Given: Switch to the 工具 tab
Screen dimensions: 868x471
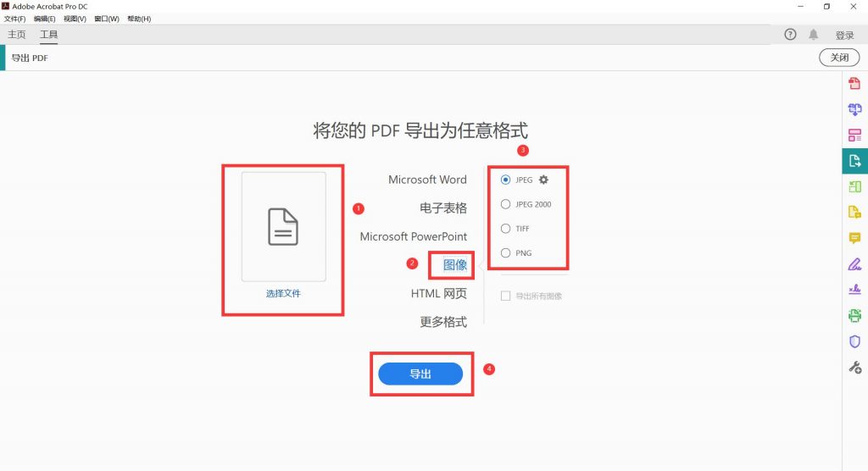Looking at the screenshot, I should pos(48,35).
